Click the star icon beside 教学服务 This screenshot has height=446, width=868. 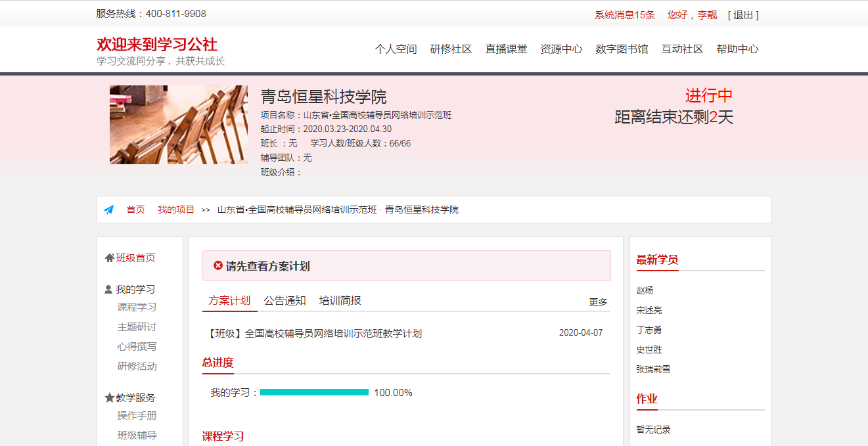[x=109, y=397]
